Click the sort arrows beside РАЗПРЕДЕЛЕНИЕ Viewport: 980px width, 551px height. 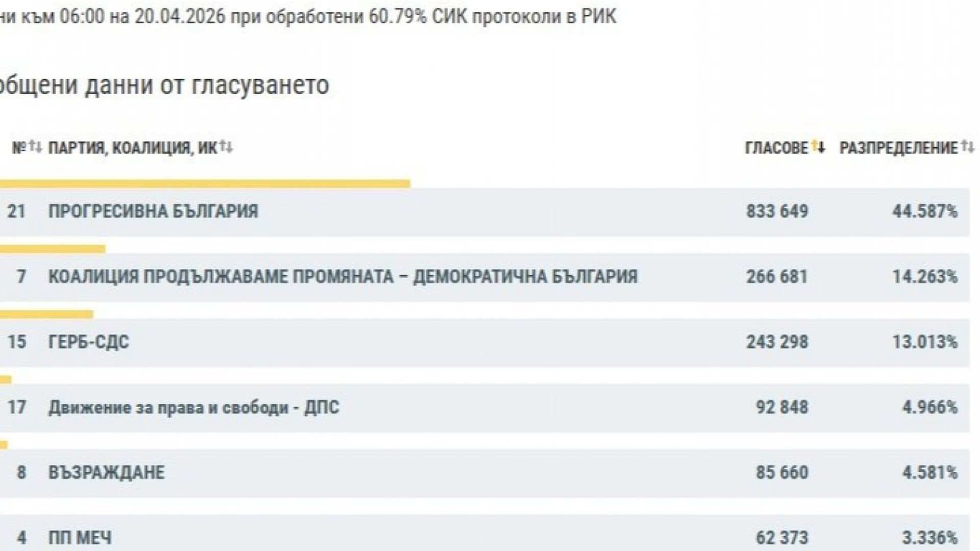[968, 148]
